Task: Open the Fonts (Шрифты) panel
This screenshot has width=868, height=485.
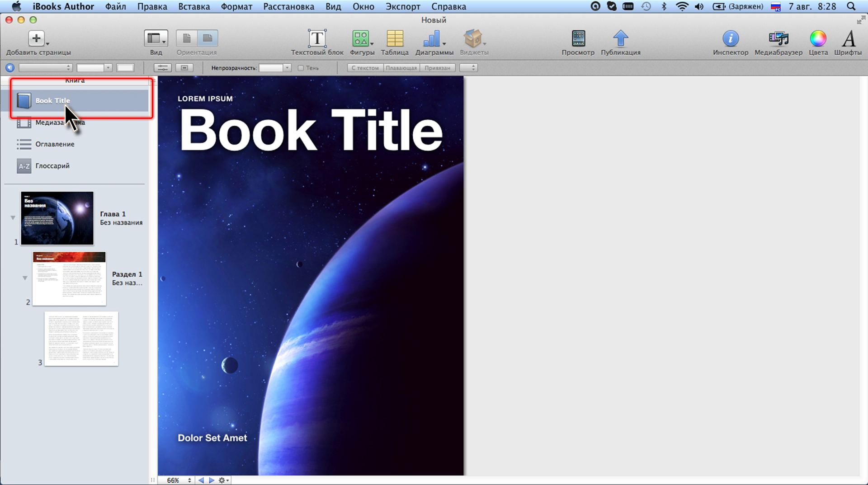Action: click(849, 38)
